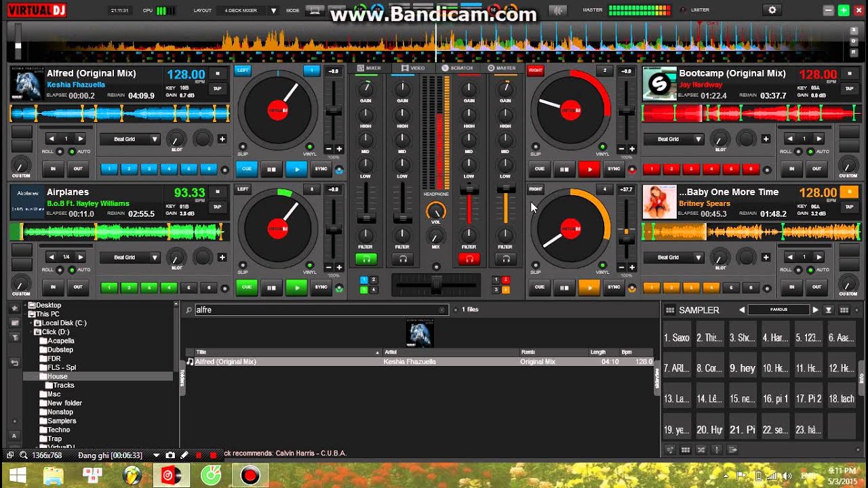Set loop IN on the Airplanes deck
Viewport: 868px width, 488px height.
click(53, 287)
